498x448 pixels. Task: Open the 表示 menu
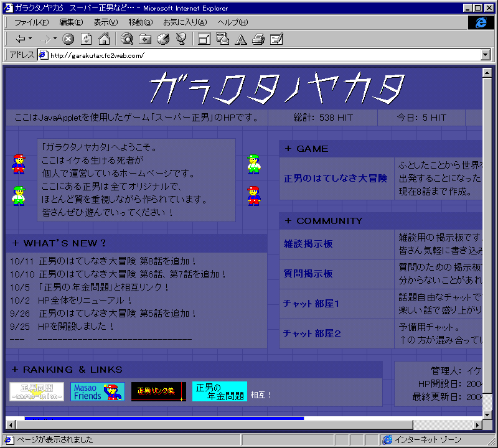(105, 22)
